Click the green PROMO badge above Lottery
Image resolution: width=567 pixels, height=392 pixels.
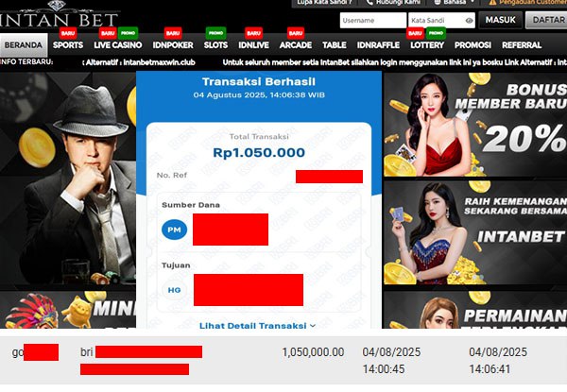point(436,33)
